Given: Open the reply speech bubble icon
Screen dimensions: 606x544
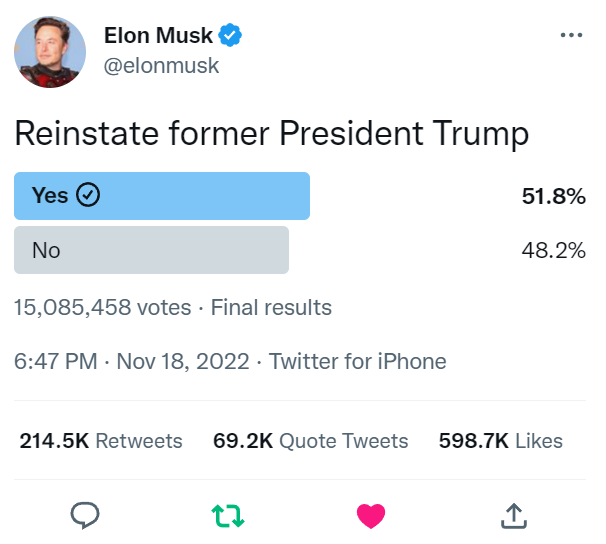Looking at the screenshot, I should point(85,515).
